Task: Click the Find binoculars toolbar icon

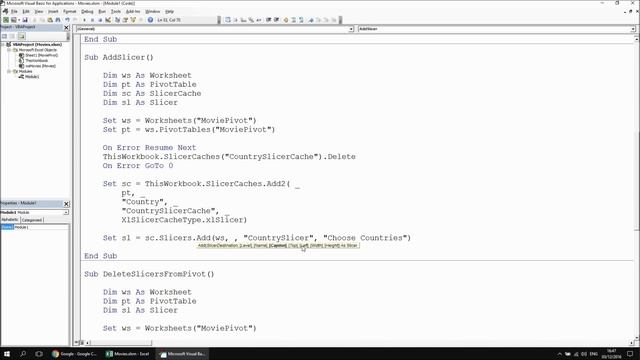Action: [58, 20]
